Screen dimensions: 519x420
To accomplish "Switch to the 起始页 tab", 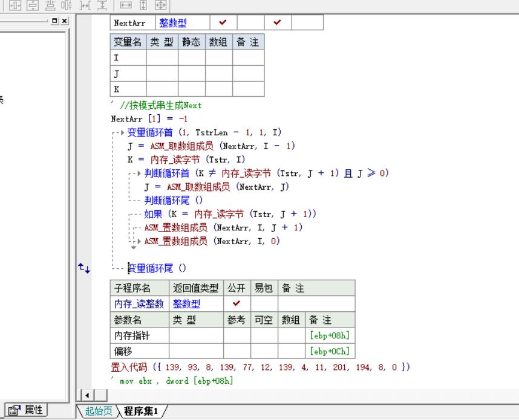I will 99,412.
